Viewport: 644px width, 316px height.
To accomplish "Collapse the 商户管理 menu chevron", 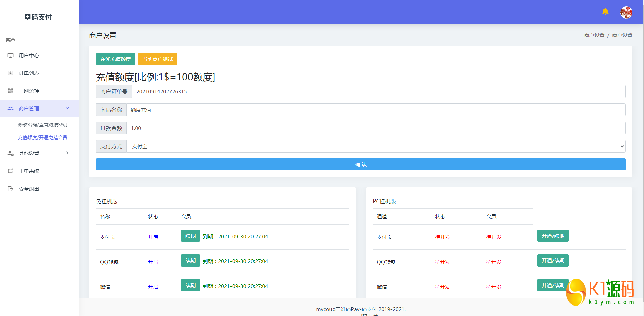I will point(67,108).
